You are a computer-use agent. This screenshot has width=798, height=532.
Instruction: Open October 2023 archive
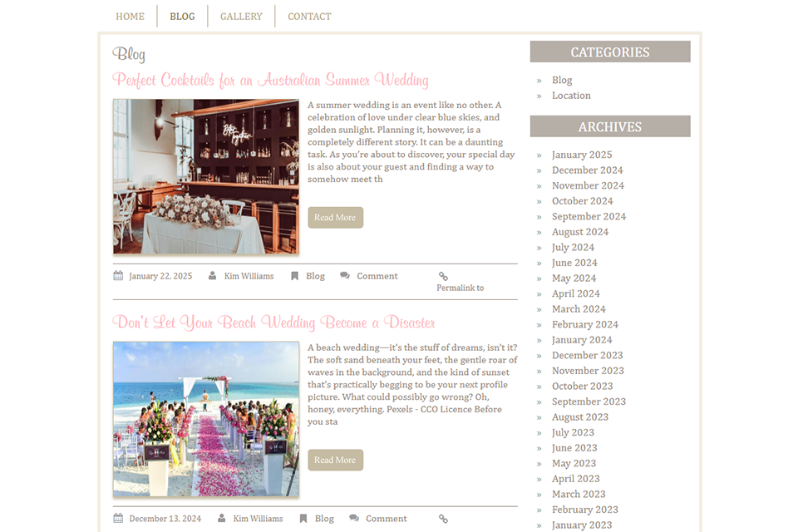click(582, 387)
